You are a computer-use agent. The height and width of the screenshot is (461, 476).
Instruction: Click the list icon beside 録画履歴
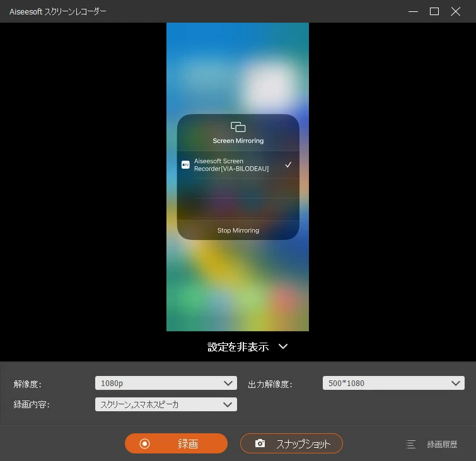point(411,444)
